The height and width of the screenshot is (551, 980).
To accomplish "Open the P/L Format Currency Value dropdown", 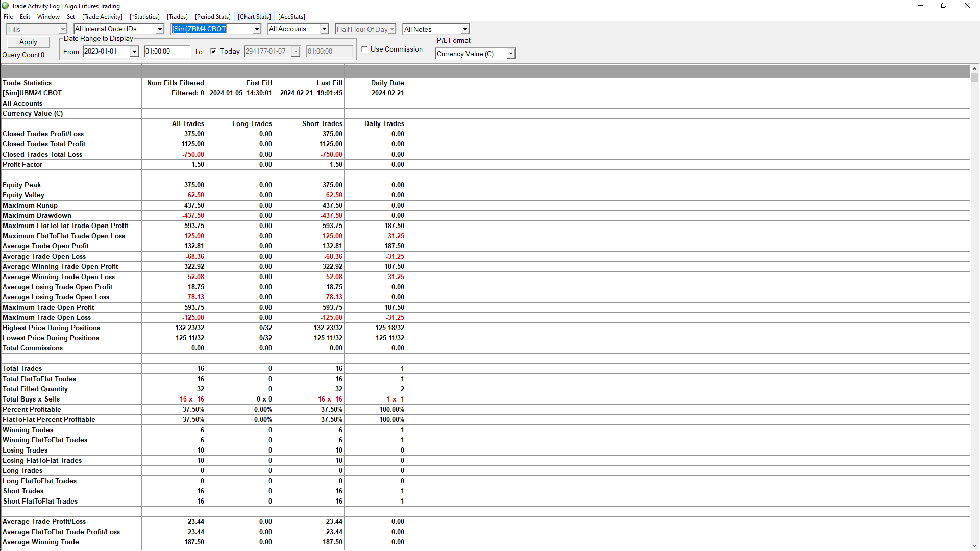I will coord(510,54).
